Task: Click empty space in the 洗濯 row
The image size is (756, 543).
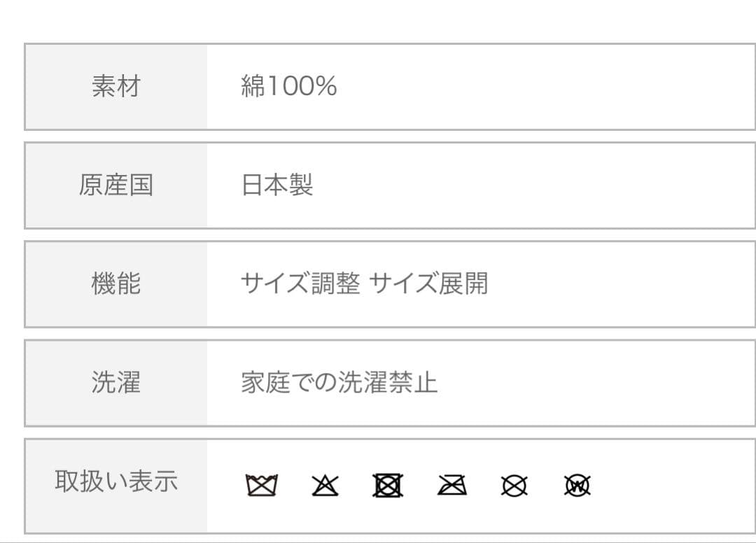Action: [595, 383]
